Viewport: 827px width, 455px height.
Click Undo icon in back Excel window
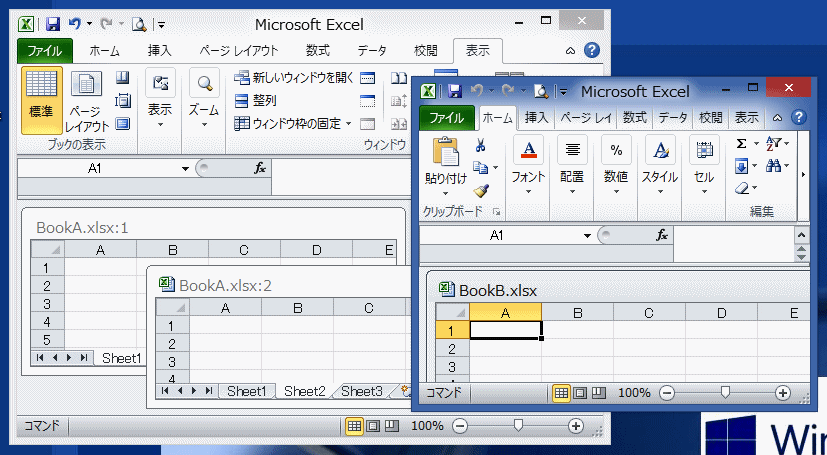pyautogui.click(x=75, y=24)
